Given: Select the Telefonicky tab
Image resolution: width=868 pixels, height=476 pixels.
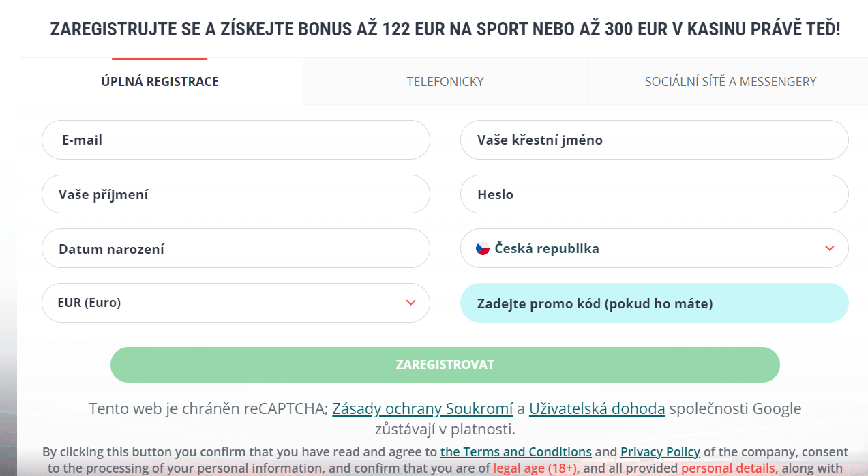Looking at the screenshot, I should (445, 82).
